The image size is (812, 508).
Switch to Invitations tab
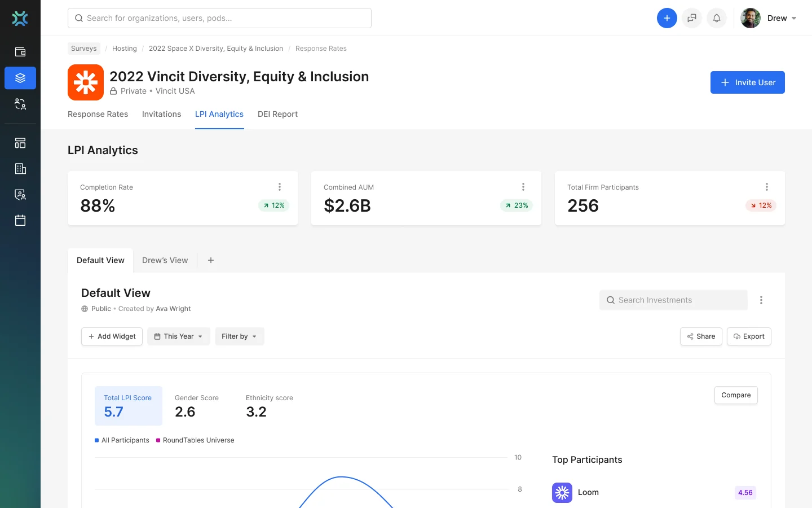pos(162,114)
